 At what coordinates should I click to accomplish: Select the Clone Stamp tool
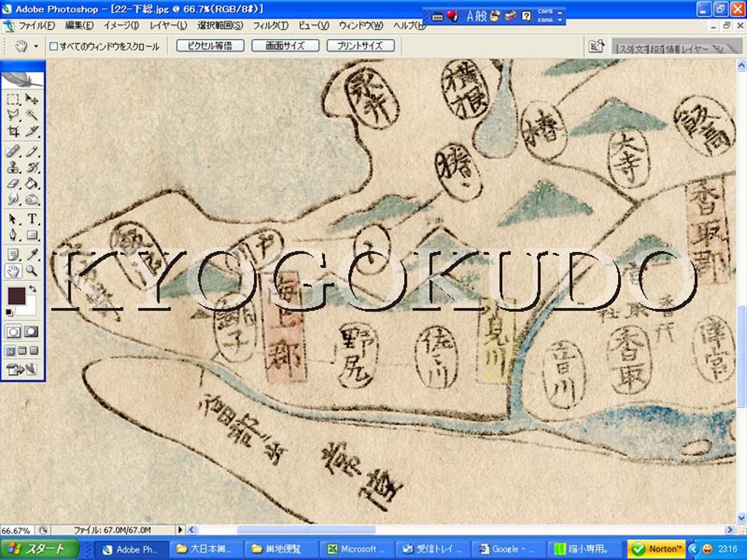tap(13, 168)
